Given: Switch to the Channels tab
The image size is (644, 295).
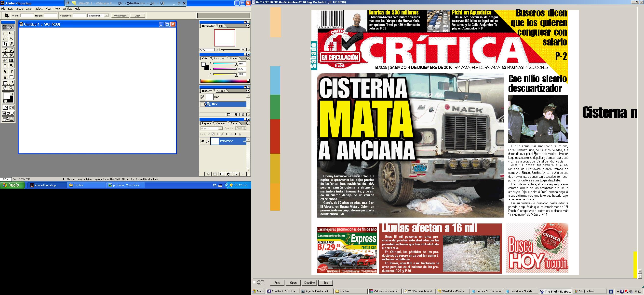Looking at the screenshot, I should coord(221,123).
